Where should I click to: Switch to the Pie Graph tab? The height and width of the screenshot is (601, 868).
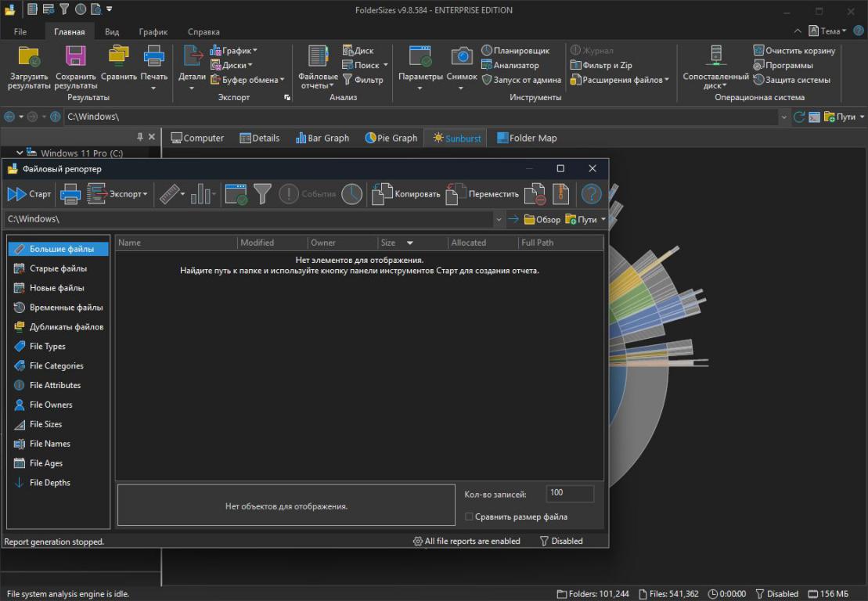(391, 139)
